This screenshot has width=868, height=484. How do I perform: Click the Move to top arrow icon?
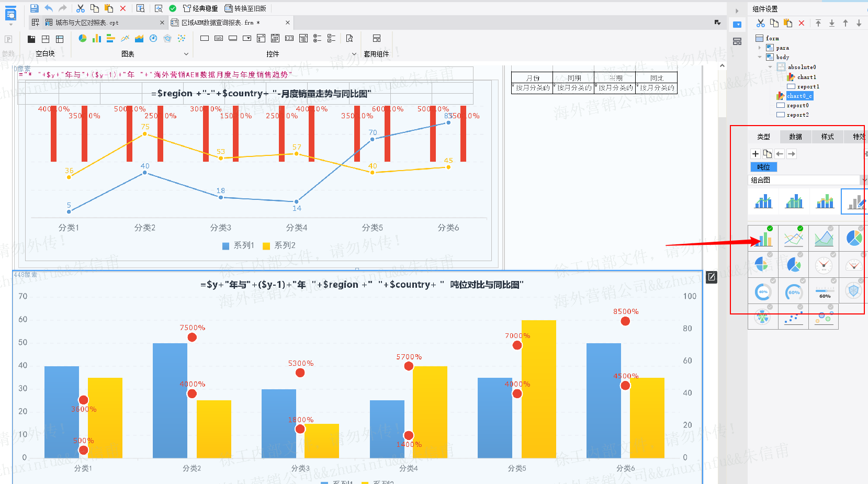(818, 23)
